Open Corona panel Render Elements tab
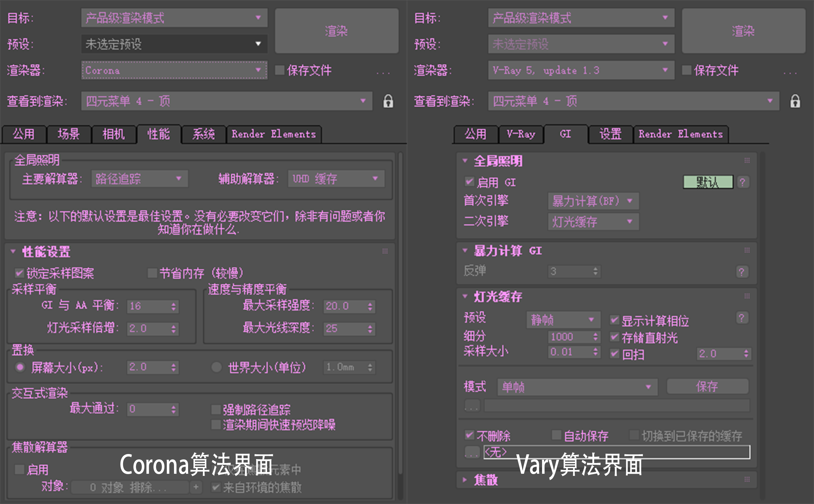This screenshot has width=814, height=504. point(274,134)
